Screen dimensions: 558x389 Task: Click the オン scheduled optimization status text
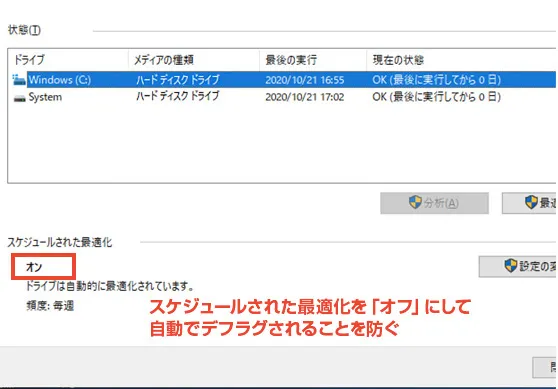pos(34,267)
